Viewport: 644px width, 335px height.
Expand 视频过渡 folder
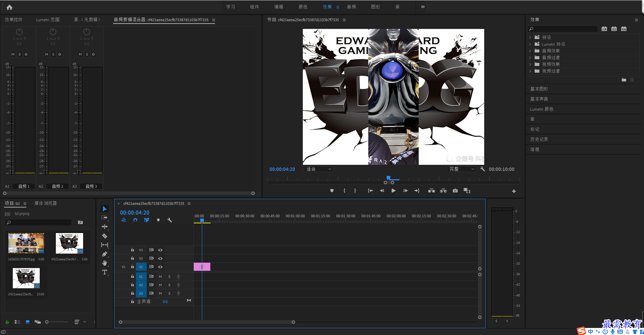pos(530,71)
